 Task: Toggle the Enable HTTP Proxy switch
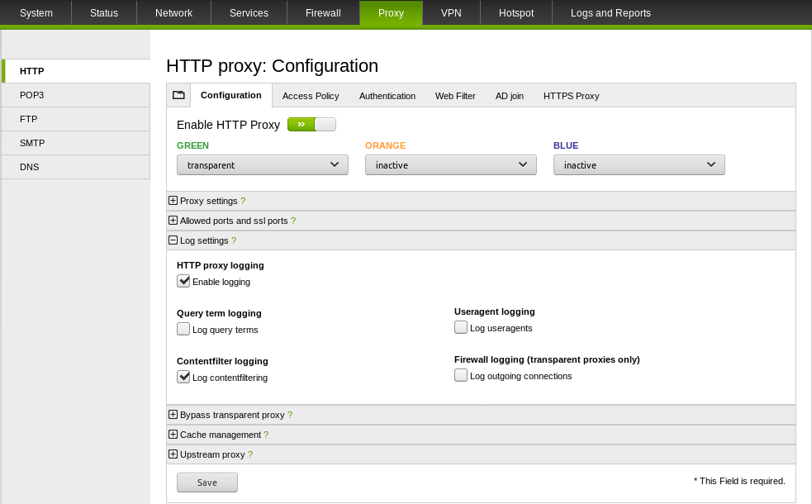[x=311, y=125]
